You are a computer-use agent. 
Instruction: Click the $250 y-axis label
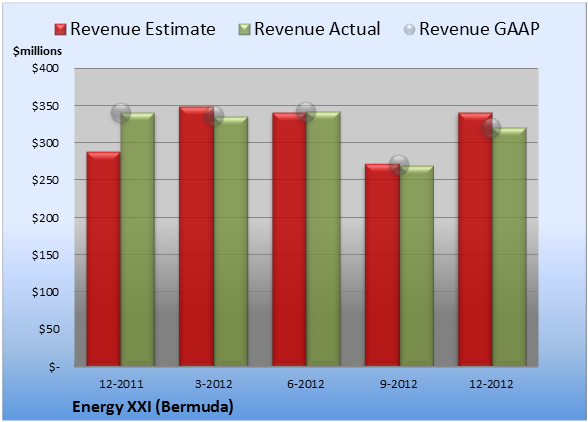(45, 180)
